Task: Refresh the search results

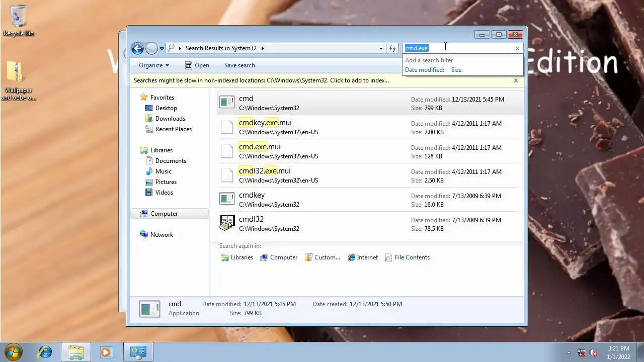Action: click(x=393, y=48)
